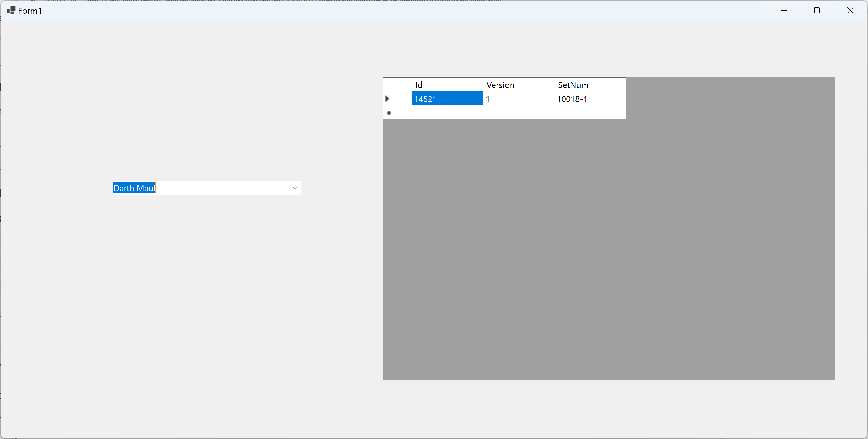Viewport: 868px width, 439px height.
Task: Click the Version column header
Action: point(519,85)
